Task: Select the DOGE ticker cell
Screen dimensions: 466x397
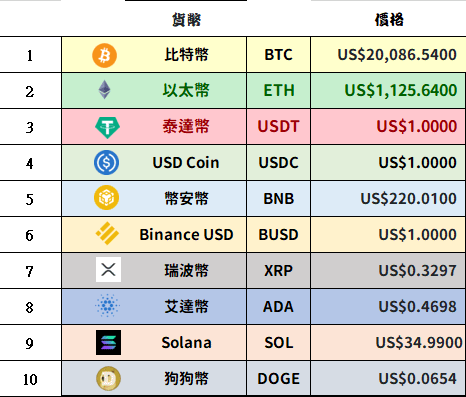Action: coord(279,378)
